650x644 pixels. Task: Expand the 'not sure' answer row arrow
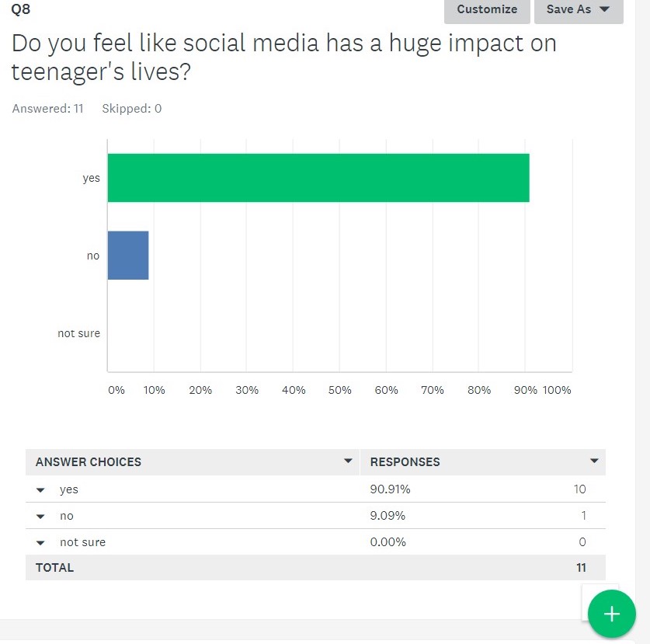[x=40, y=543]
